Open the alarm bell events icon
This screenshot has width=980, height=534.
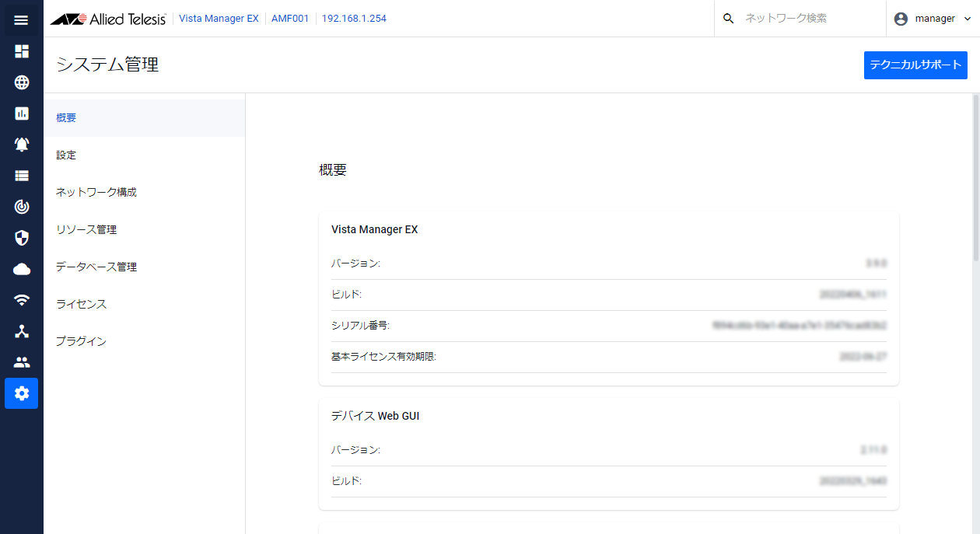coord(22,145)
